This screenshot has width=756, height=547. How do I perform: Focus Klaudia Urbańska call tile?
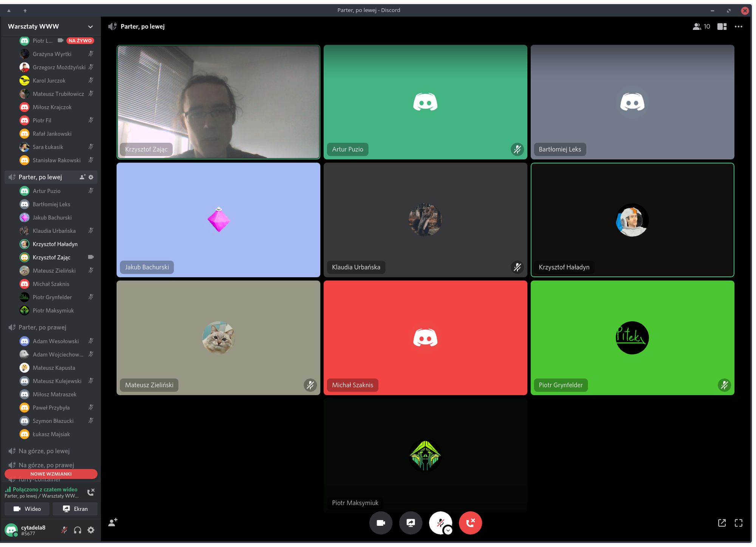coord(425,220)
